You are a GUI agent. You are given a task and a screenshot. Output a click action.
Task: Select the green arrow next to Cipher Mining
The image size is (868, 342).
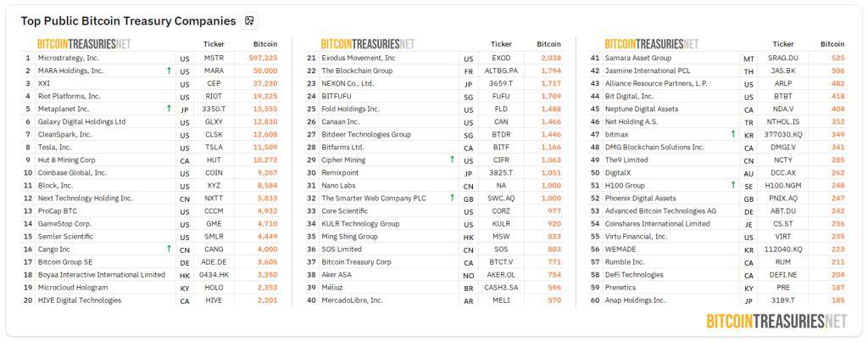pos(452,160)
